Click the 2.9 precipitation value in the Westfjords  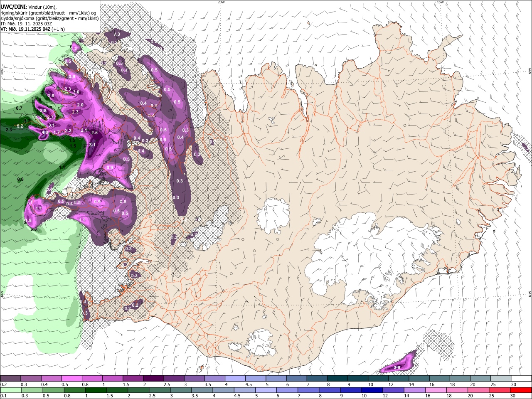coord(51,96)
